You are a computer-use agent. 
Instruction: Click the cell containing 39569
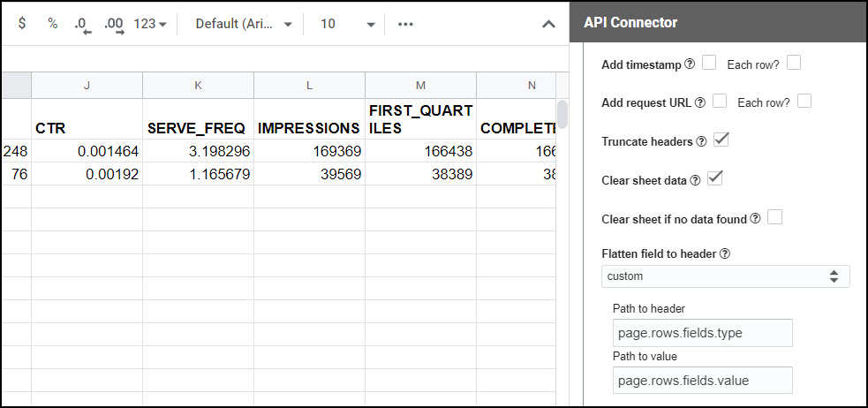click(309, 174)
